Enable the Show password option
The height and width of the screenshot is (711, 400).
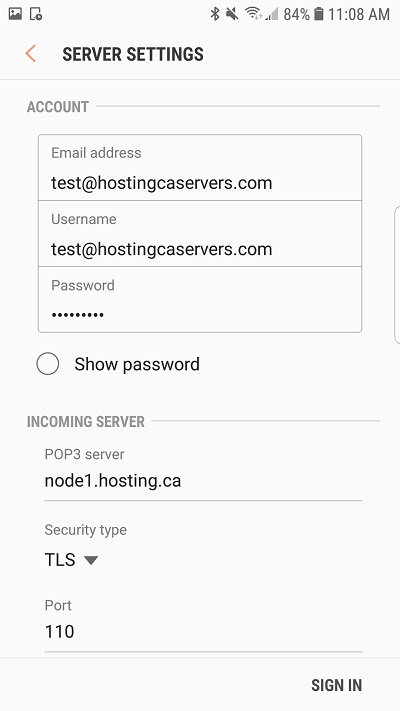48,364
